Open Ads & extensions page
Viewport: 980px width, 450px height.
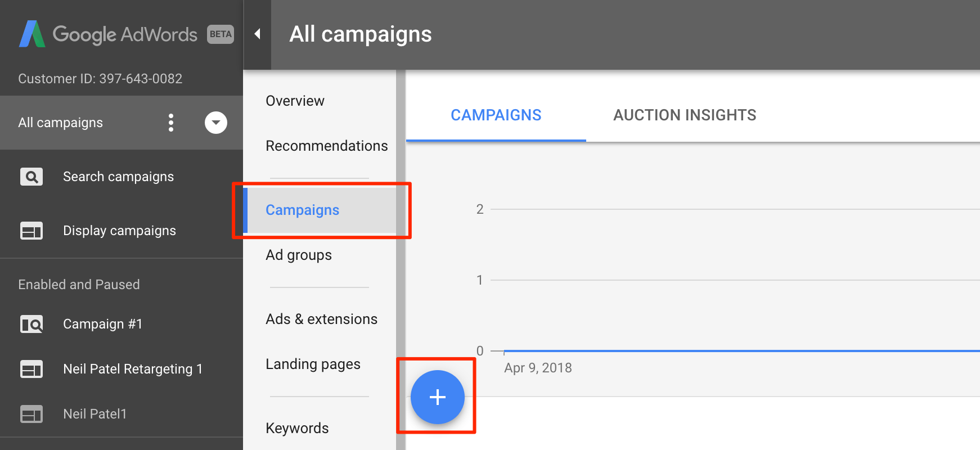pos(321,319)
